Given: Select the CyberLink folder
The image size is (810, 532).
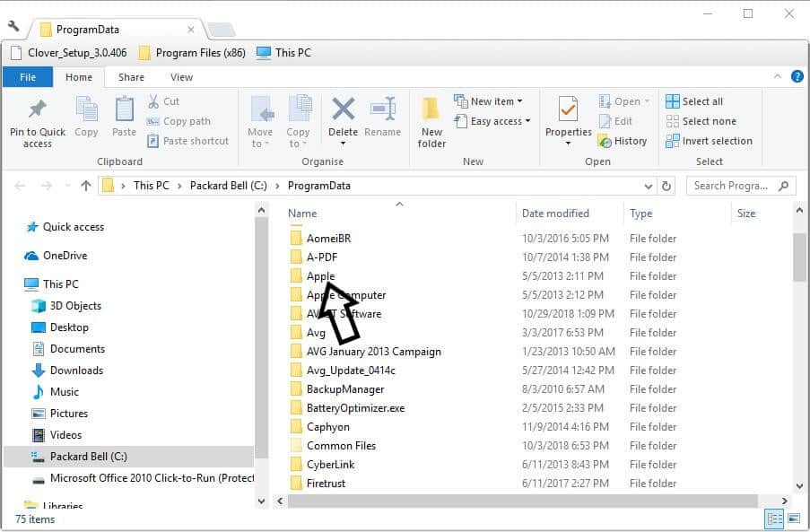Looking at the screenshot, I should [x=322, y=465].
